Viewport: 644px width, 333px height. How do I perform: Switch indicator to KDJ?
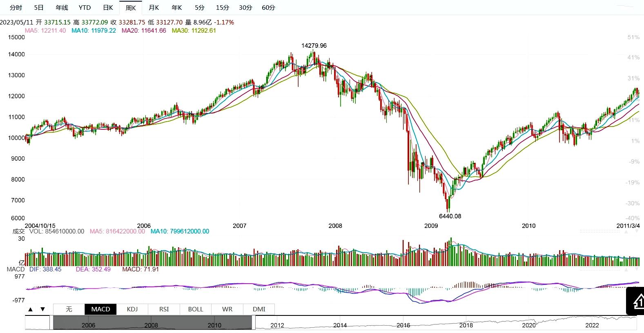click(132, 309)
